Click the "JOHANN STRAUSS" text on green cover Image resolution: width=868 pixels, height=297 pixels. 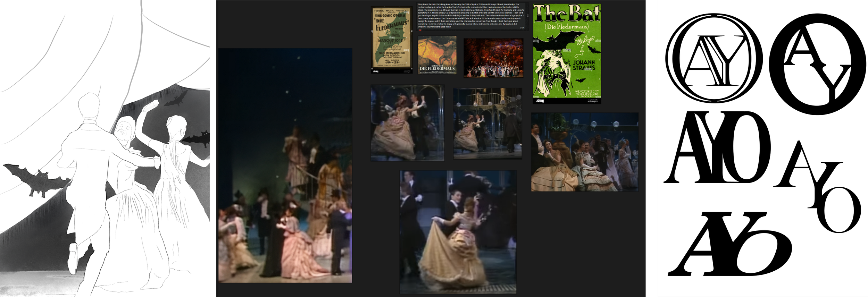point(584,65)
